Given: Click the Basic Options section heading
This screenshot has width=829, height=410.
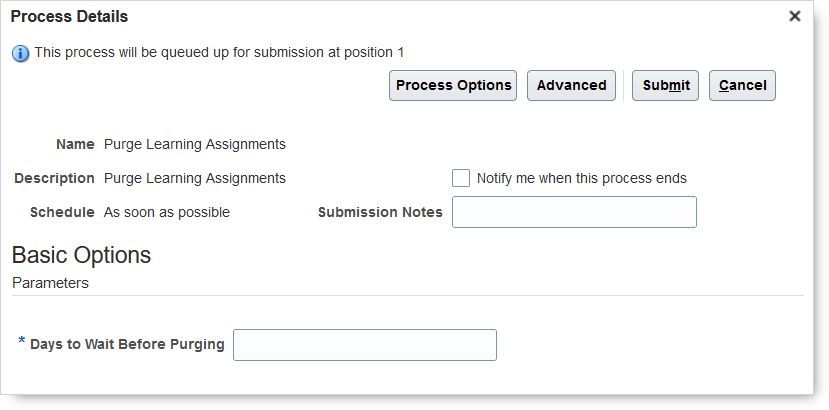Looking at the screenshot, I should (81, 255).
